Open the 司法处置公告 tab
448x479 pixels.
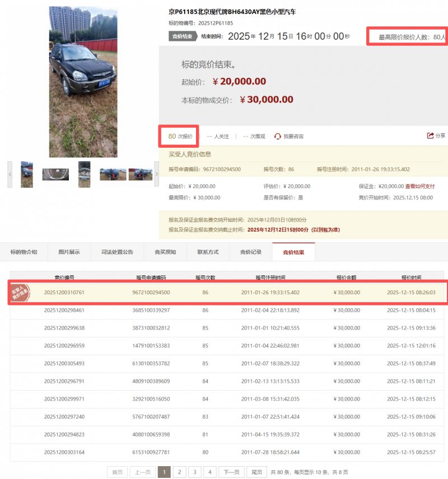[x=117, y=252]
